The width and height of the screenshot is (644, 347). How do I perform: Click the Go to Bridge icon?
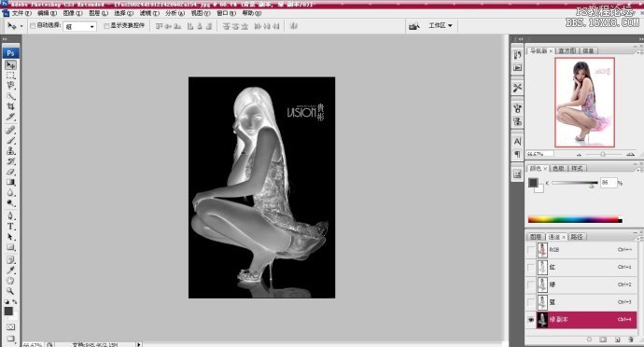coord(414,26)
